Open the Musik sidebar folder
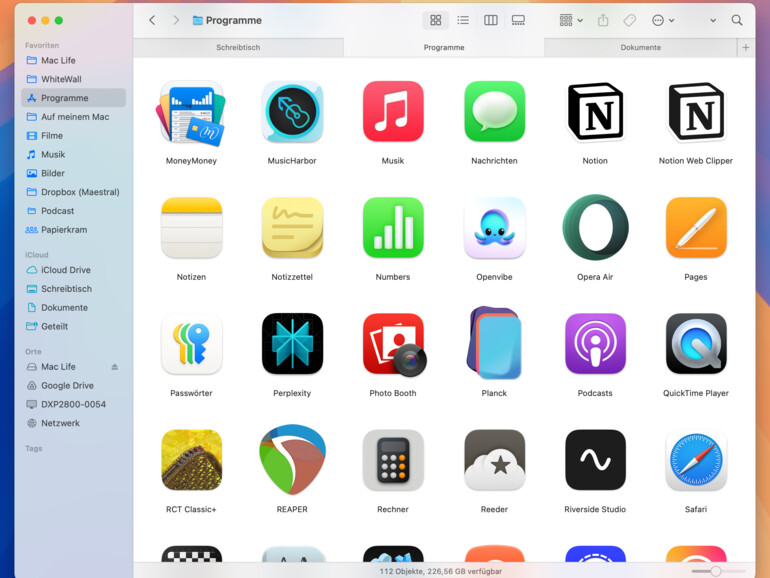The width and height of the screenshot is (770, 578). (x=74, y=154)
